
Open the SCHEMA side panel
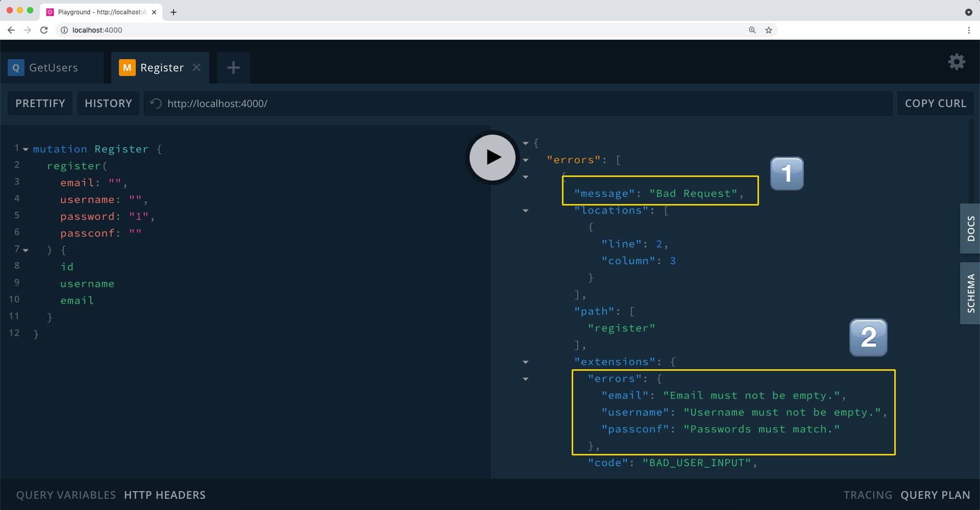pos(970,293)
